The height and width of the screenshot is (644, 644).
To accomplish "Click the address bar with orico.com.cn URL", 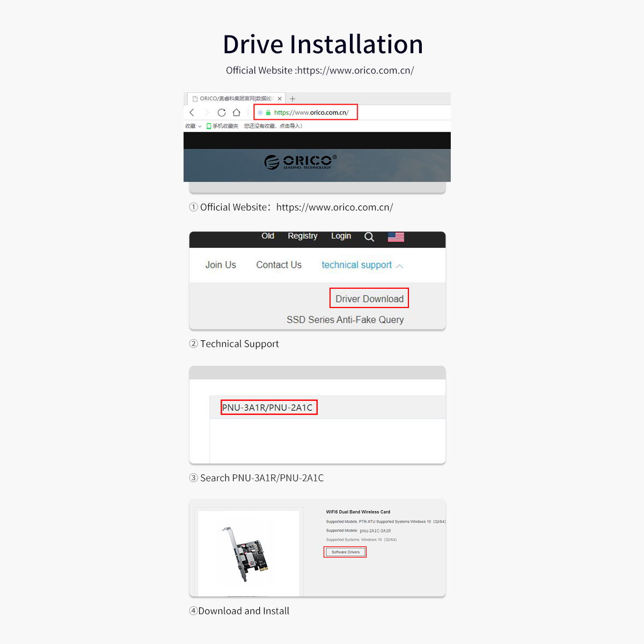I will click(x=311, y=113).
